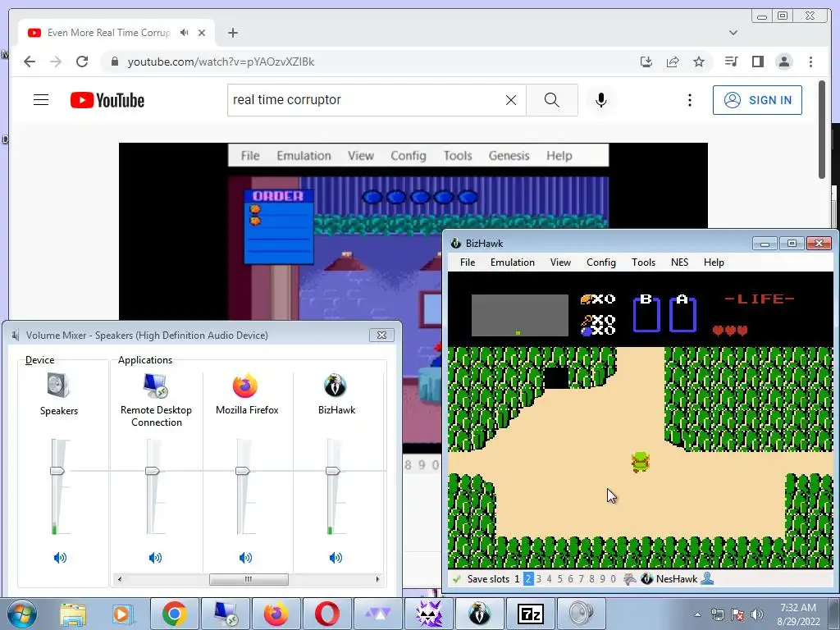Bookmark this page with star icon
This screenshot has width=840, height=630.
pyautogui.click(x=699, y=62)
